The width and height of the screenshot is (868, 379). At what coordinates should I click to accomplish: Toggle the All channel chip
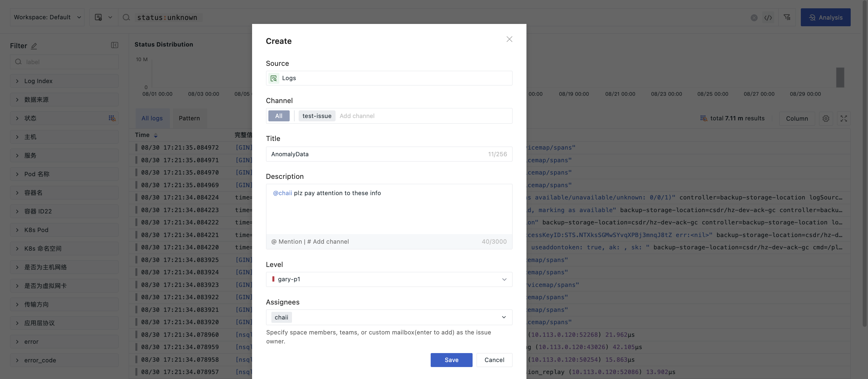click(x=279, y=116)
